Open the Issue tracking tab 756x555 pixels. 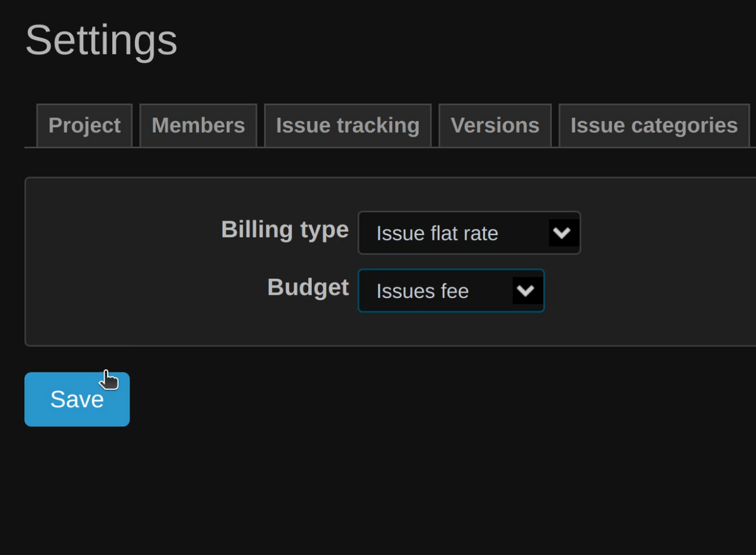347,125
